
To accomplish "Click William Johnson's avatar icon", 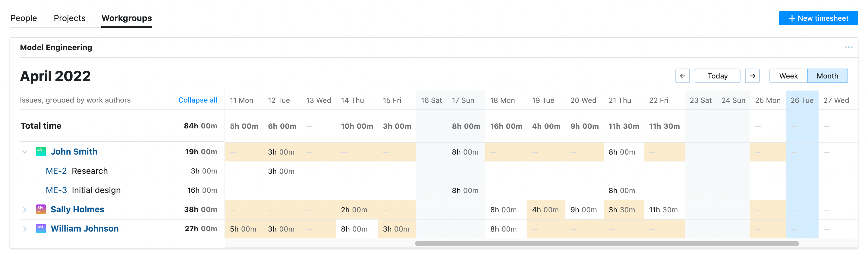I will click(41, 229).
